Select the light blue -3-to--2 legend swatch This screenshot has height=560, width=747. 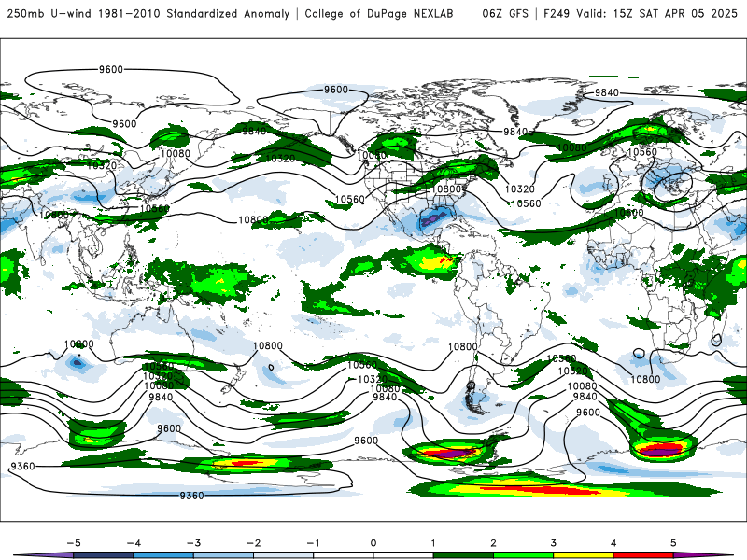223,555
